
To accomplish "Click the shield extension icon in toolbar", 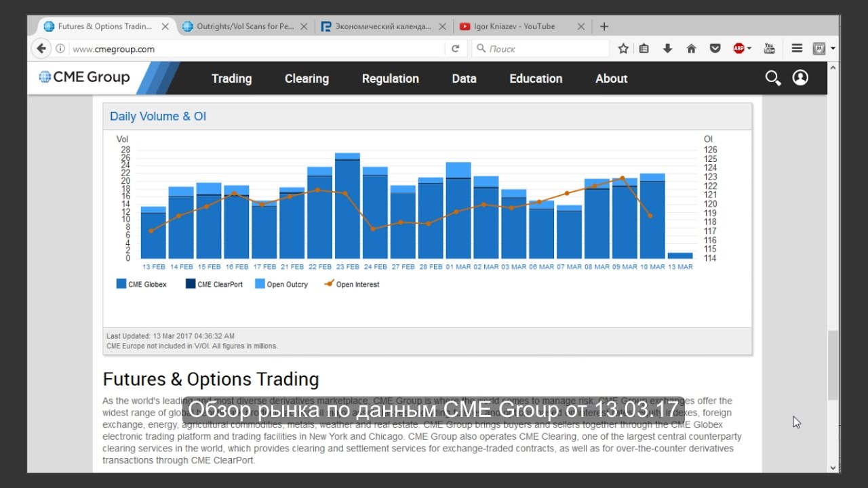I will coord(819,49).
